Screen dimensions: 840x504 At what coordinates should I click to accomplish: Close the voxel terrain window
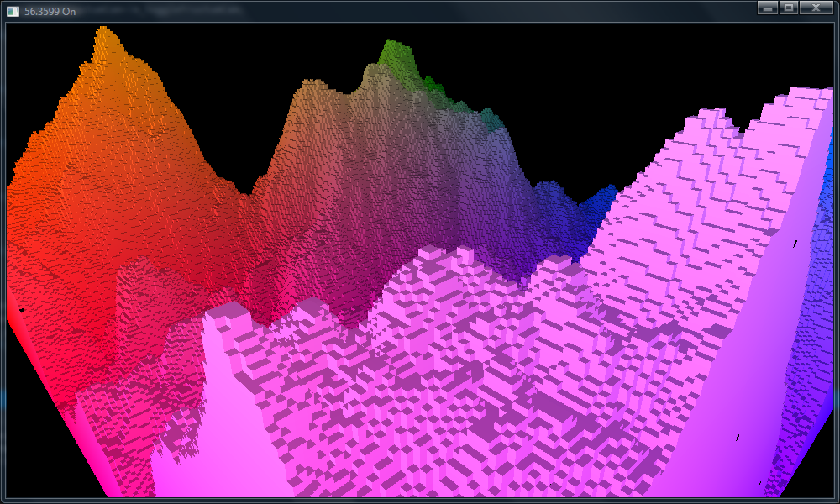pos(815,8)
